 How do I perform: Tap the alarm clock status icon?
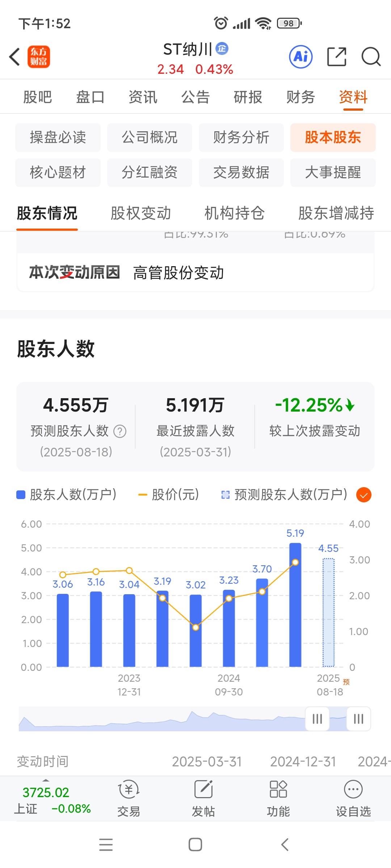221,23
